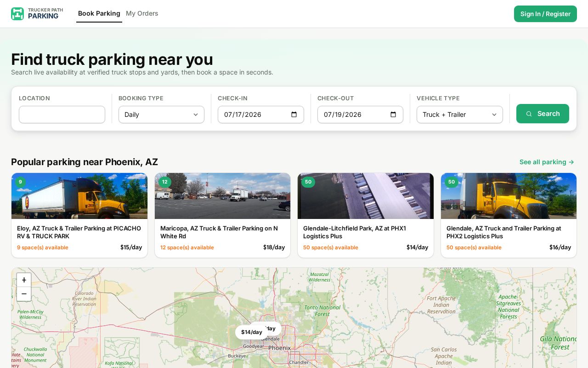588x368 pixels.
Task: Zoom in on the map
Action: pos(24,280)
